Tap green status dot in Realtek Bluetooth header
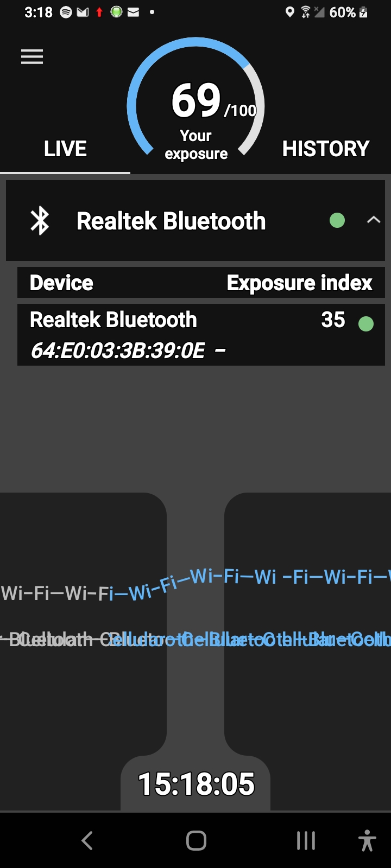391x868 pixels. coord(337,220)
